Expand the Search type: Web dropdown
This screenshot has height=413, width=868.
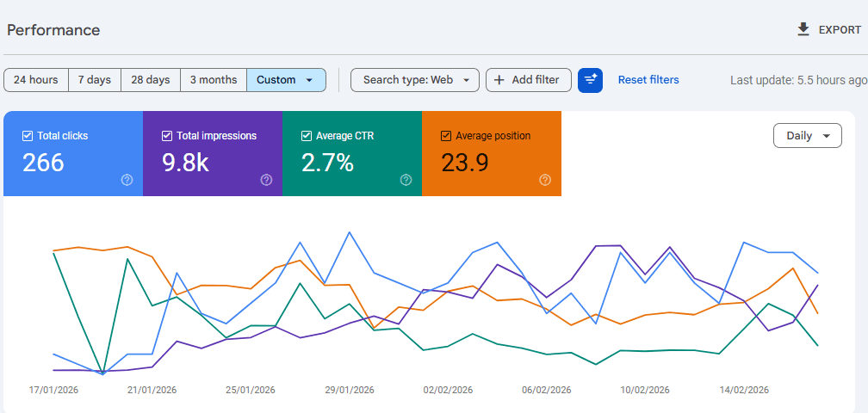[x=415, y=80]
